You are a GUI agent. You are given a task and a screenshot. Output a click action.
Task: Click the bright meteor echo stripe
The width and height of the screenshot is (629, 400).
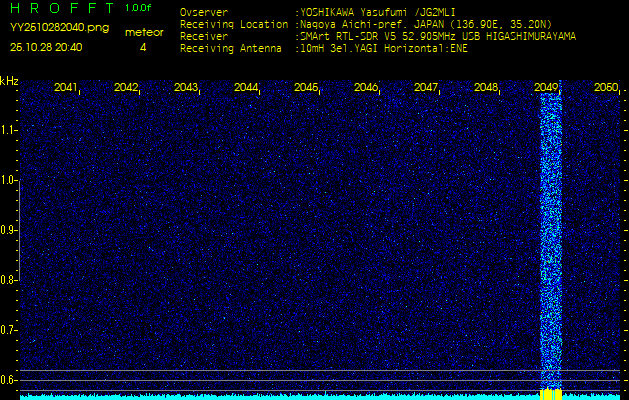[551, 240]
